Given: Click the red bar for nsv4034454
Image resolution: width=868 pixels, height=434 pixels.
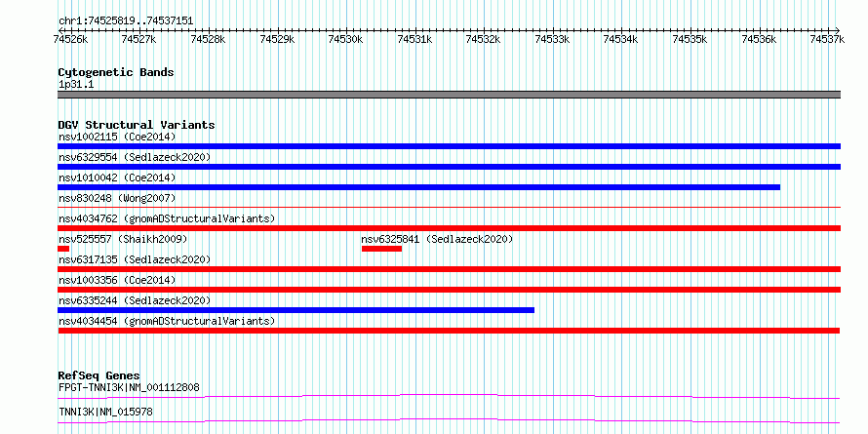Looking at the screenshot, I should pyautogui.click(x=449, y=331).
